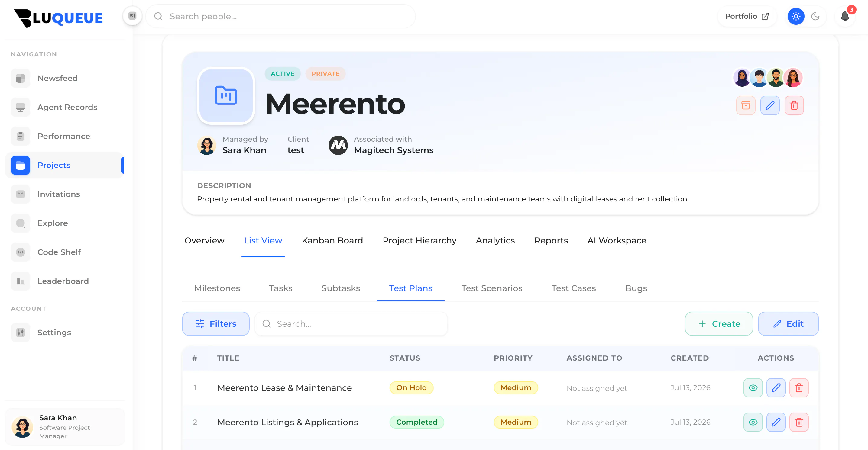The height and width of the screenshot is (450, 868).
Task: Click the Explore sidebar icon
Action: pyautogui.click(x=21, y=223)
